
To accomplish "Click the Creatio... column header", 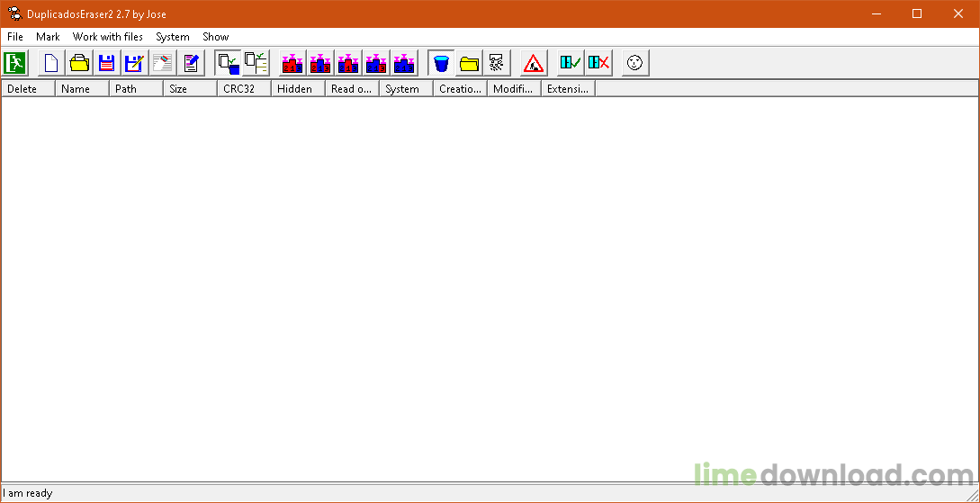I will pyautogui.click(x=460, y=89).
